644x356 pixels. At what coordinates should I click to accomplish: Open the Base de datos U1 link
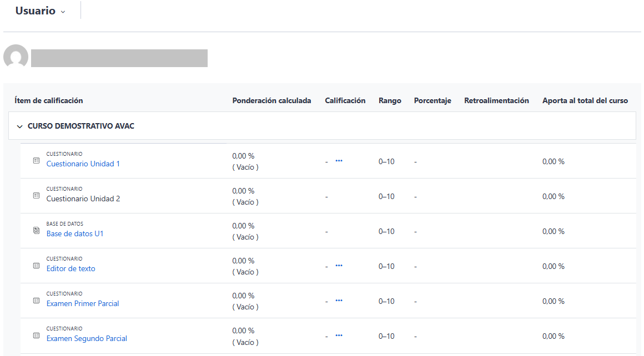point(75,234)
